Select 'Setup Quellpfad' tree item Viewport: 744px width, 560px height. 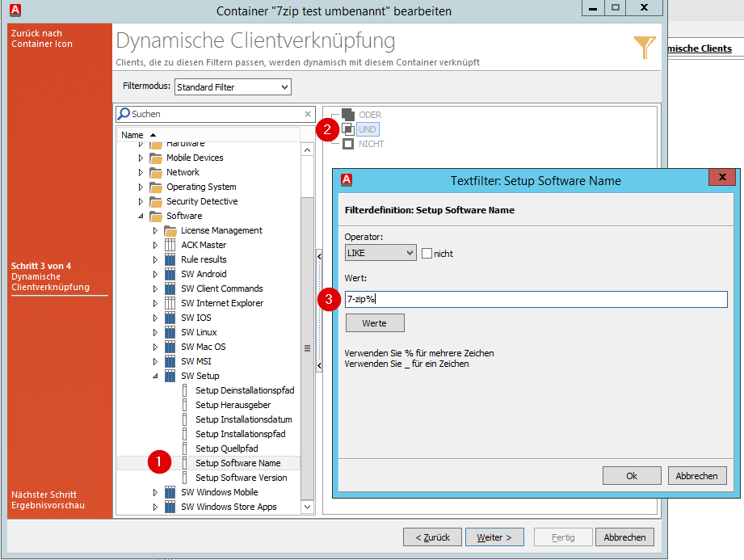click(x=227, y=448)
